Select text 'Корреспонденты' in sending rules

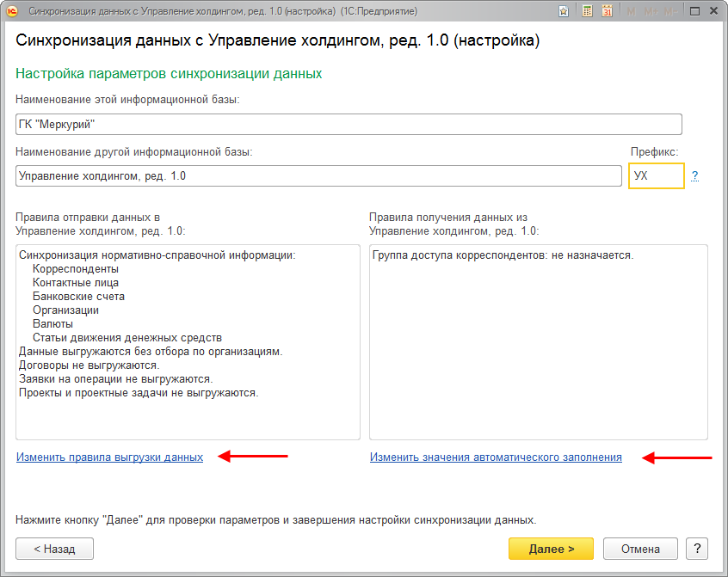click(x=76, y=269)
